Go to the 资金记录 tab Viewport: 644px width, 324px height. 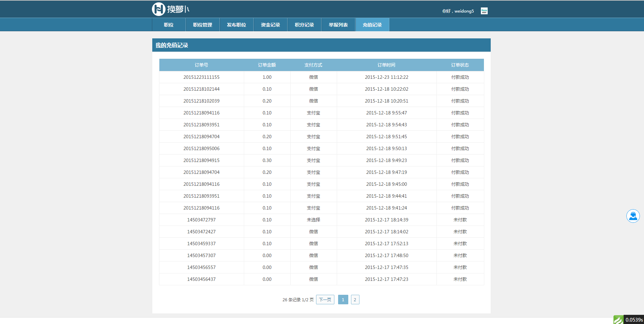[270, 25]
